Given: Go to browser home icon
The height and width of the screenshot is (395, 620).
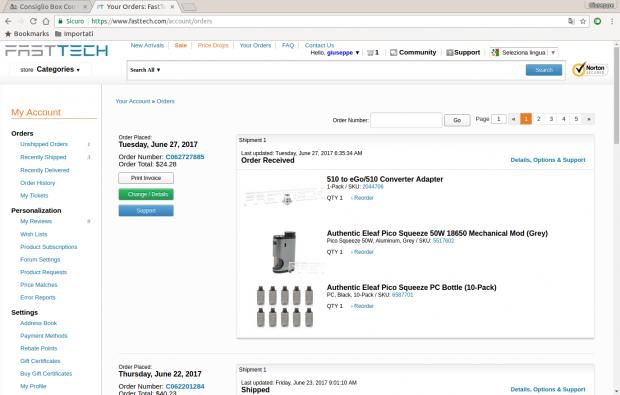Looking at the screenshot, I should pos(46,21).
